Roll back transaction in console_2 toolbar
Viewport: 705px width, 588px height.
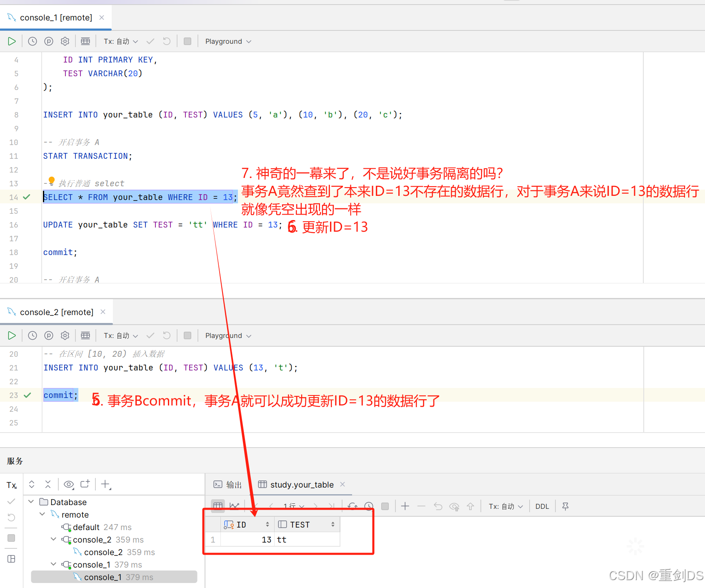tap(167, 335)
